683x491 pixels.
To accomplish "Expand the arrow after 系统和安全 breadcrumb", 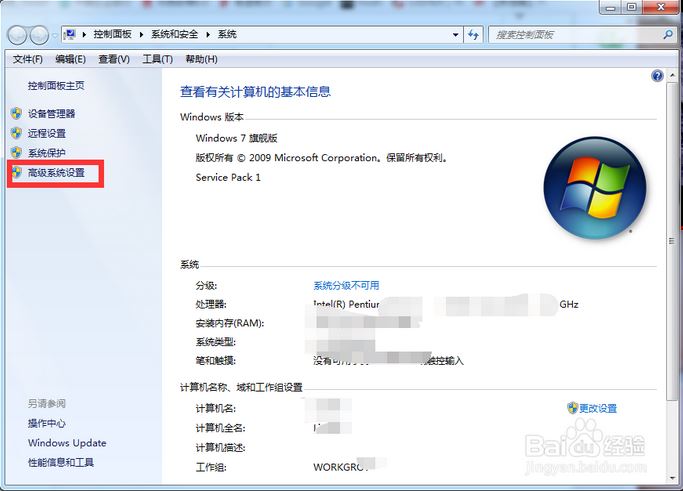I will (x=208, y=34).
